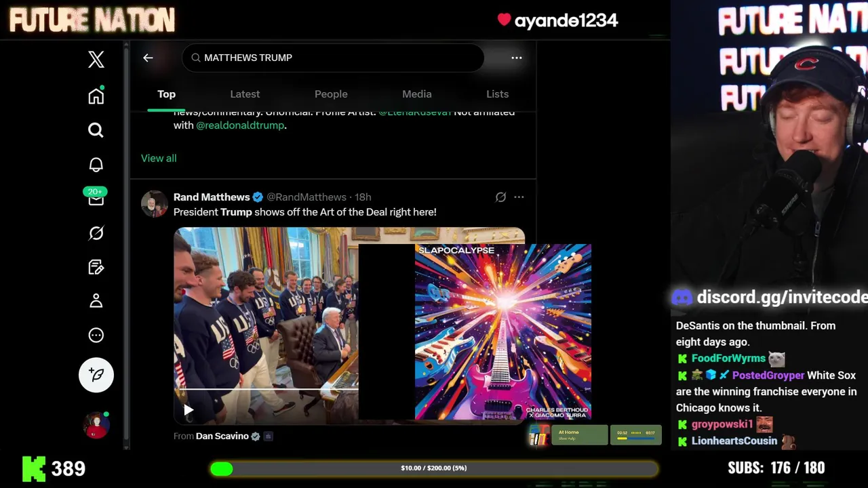
Task: Switch to the Latest tab
Action: pos(245,94)
